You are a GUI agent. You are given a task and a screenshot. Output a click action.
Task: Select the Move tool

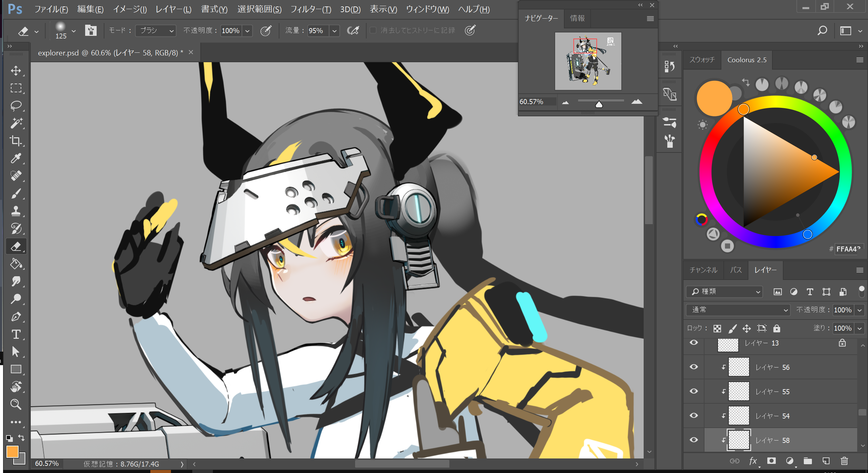pyautogui.click(x=16, y=71)
